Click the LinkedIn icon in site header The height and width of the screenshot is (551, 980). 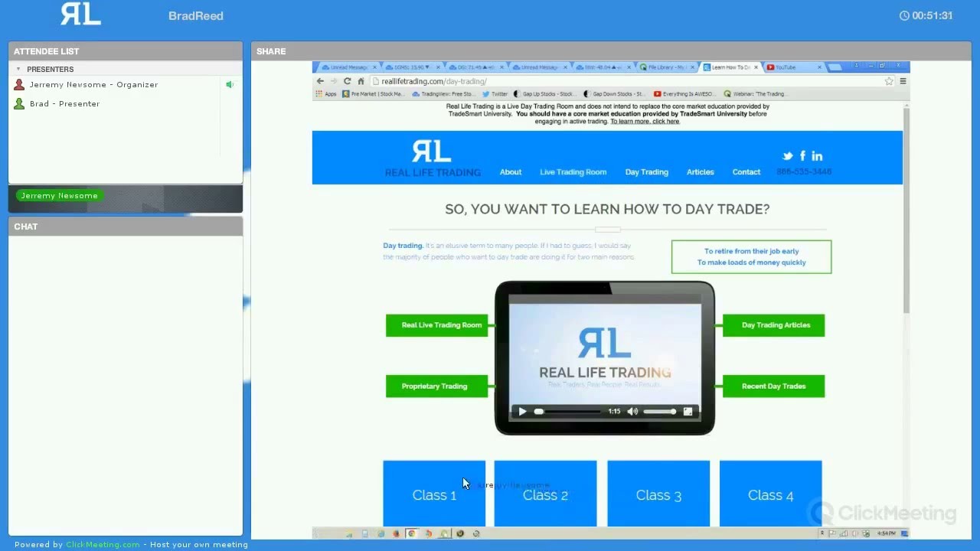click(x=817, y=156)
